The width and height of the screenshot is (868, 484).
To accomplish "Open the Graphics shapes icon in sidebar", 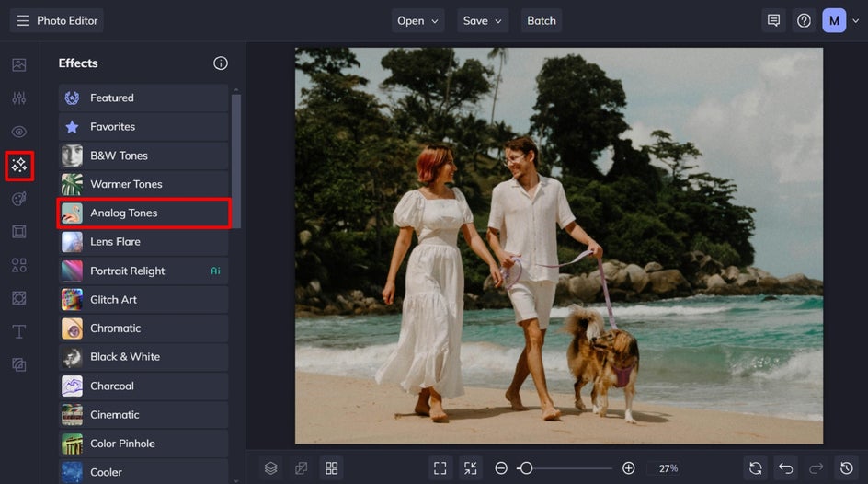I will click(x=19, y=265).
